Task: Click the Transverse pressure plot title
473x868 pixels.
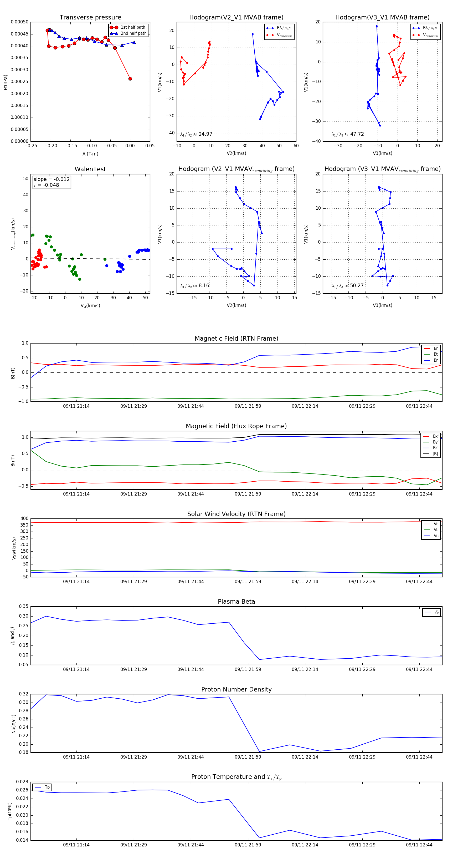Action: tap(90, 17)
